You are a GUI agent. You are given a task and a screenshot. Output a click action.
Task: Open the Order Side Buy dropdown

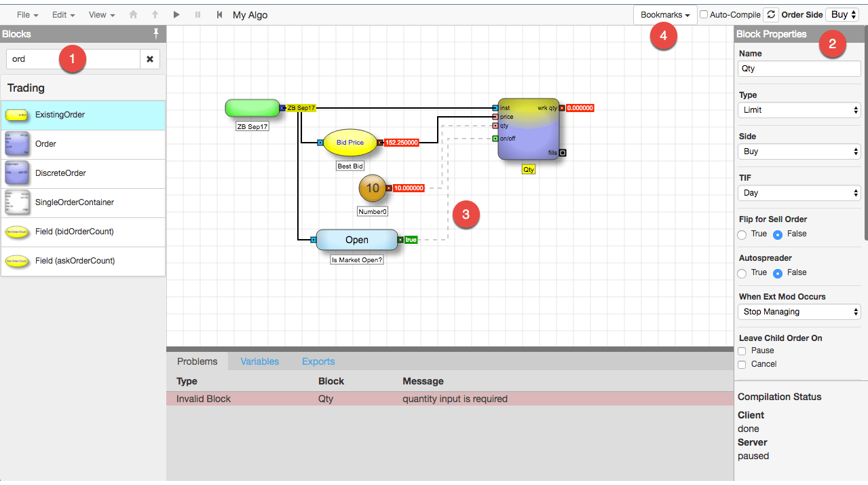[x=844, y=14]
